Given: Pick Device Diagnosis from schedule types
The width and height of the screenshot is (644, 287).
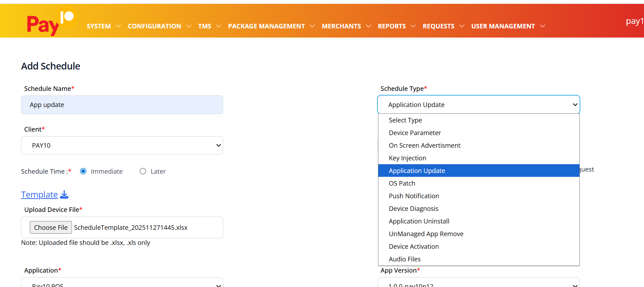Looking at the screenshot, I should [x=413, y=208].
